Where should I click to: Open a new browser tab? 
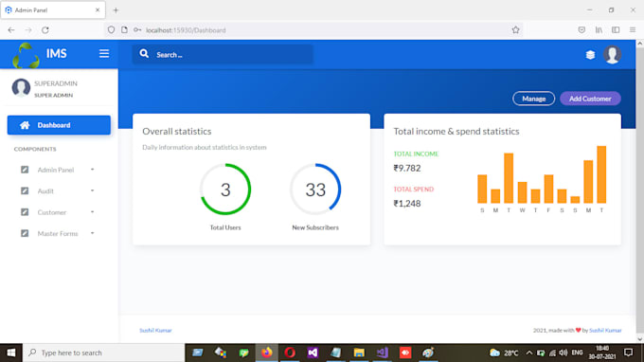[116, 9]
